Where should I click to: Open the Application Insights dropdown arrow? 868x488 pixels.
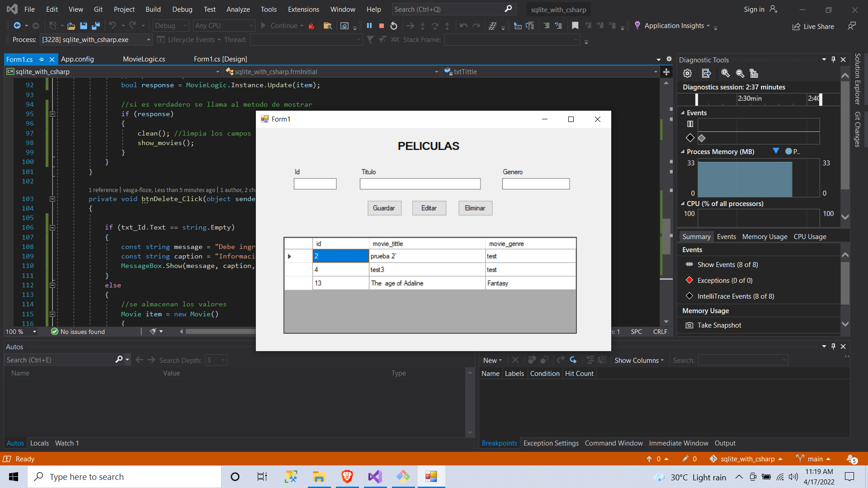pos(708,26)
